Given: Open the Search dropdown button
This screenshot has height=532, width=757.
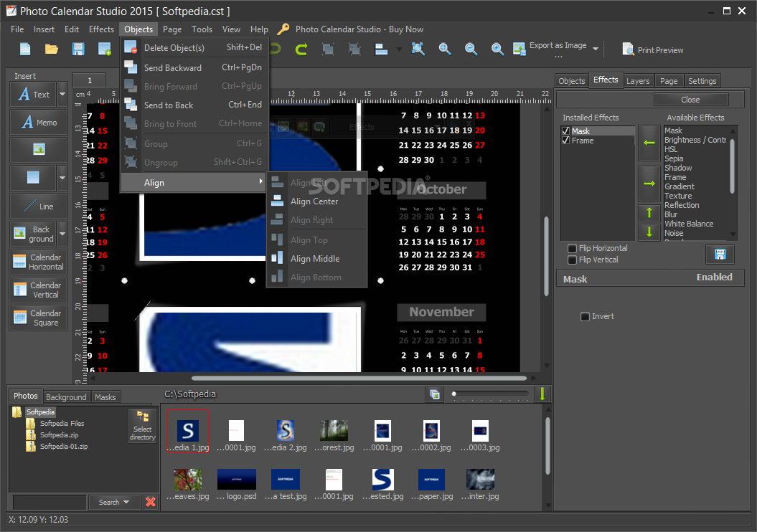Looking at the screenshot, I should pyautogui.click(x=114, y=502).
